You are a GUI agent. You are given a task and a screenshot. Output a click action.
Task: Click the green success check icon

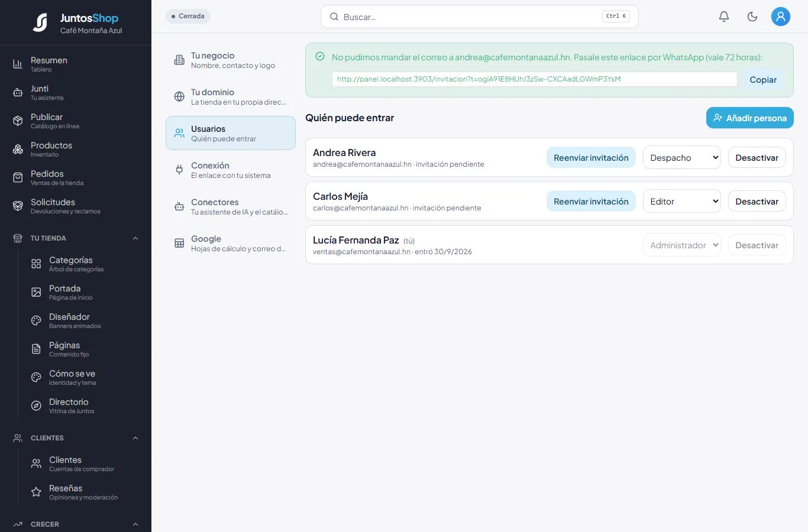point(320,57)
